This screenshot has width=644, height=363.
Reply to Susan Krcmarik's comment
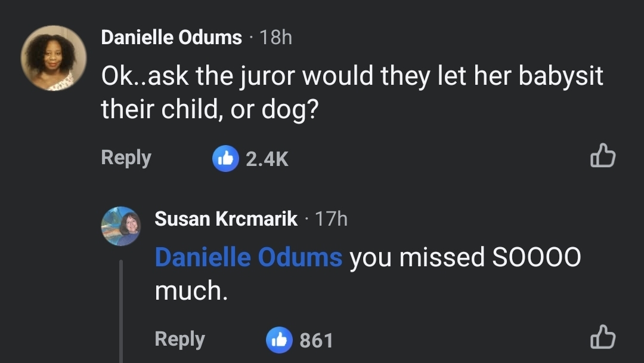click(180, 339)
